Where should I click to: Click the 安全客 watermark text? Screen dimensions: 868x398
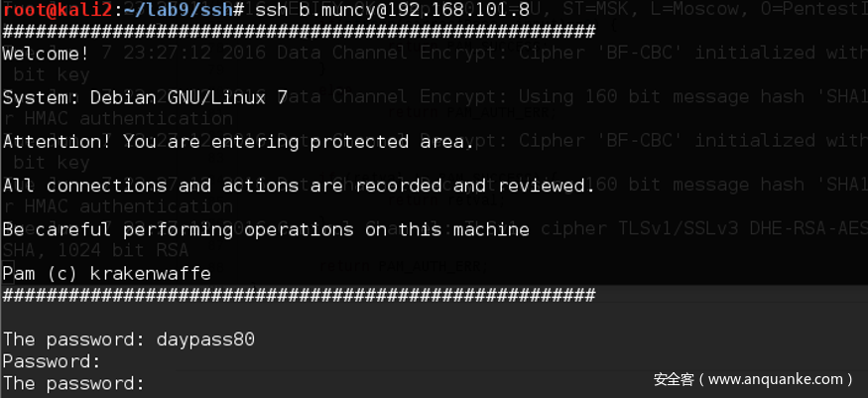click(675, 379)
